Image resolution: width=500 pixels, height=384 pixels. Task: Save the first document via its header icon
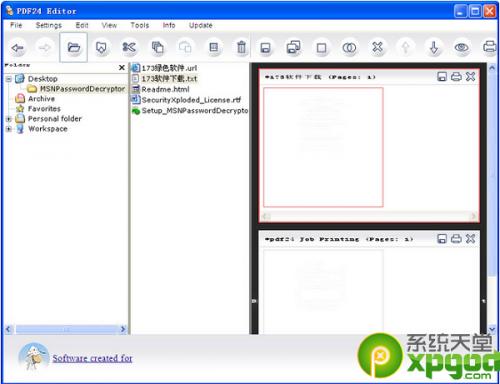(442, 77)
